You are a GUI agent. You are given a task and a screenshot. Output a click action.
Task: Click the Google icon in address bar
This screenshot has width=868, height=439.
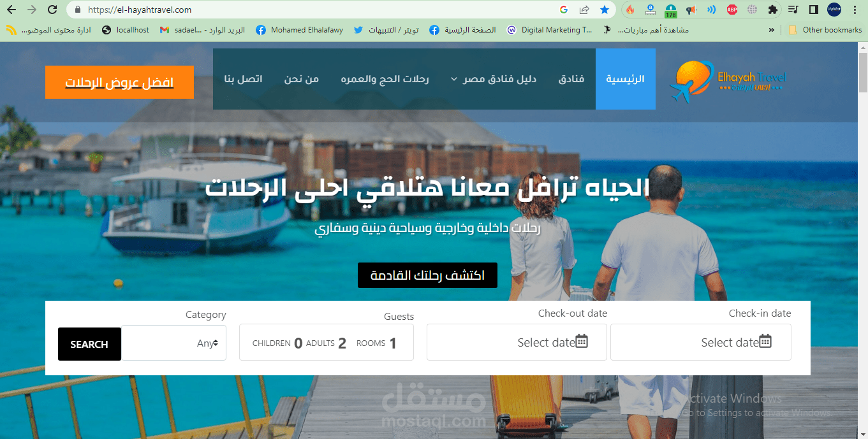(564, 10)
